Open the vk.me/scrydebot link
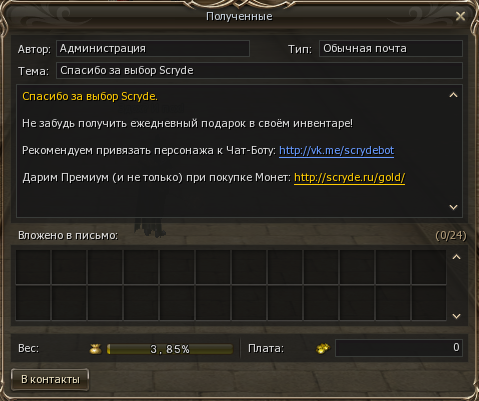The width and height of the screenshot is (479, 401). [x=336, y=150]
